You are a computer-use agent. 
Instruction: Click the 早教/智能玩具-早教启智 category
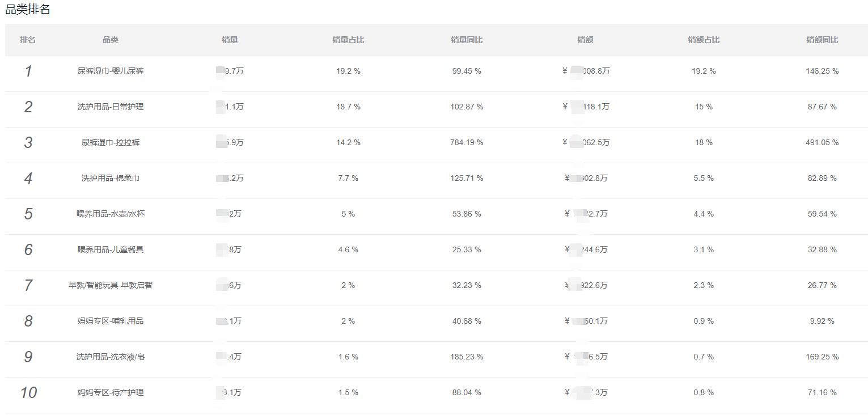pos(111,285)
